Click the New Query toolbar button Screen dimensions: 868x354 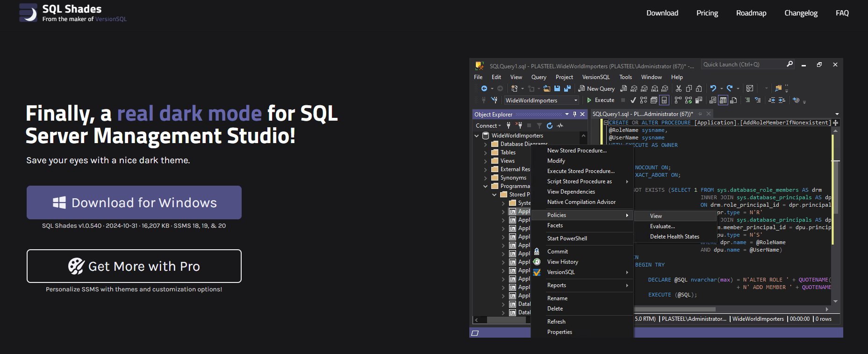tap(596, 88)
